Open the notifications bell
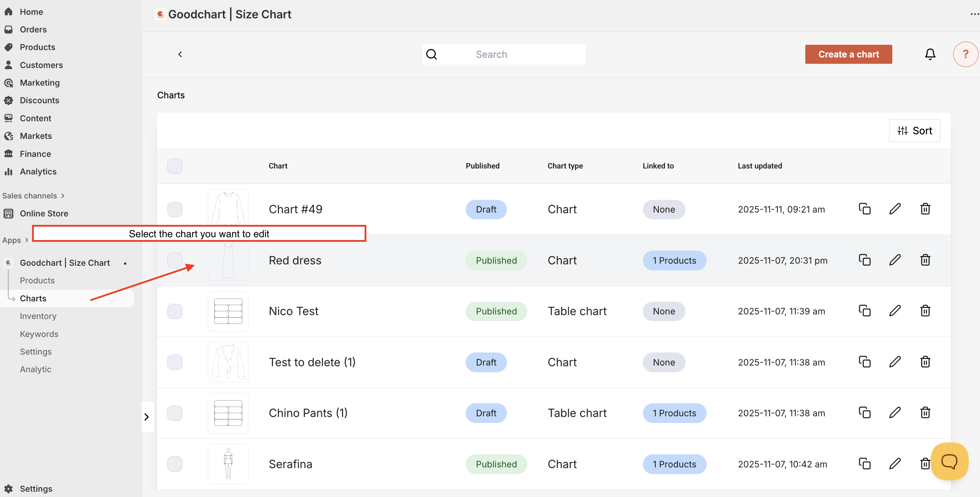 point(930,54)
